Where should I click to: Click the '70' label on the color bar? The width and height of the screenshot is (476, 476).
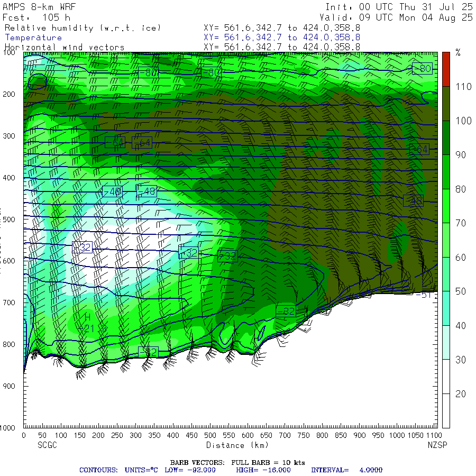[x=461, y=223]
